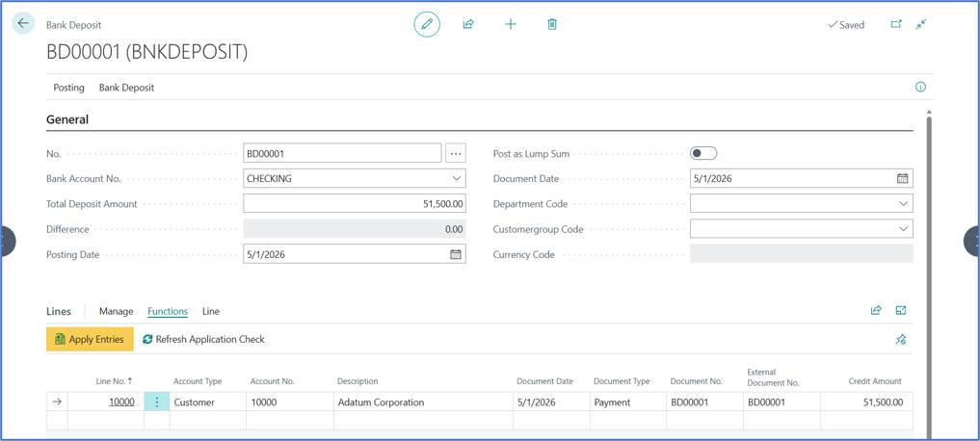
Task: Select the Customer account type cell
Action: [x=207, y=402]
